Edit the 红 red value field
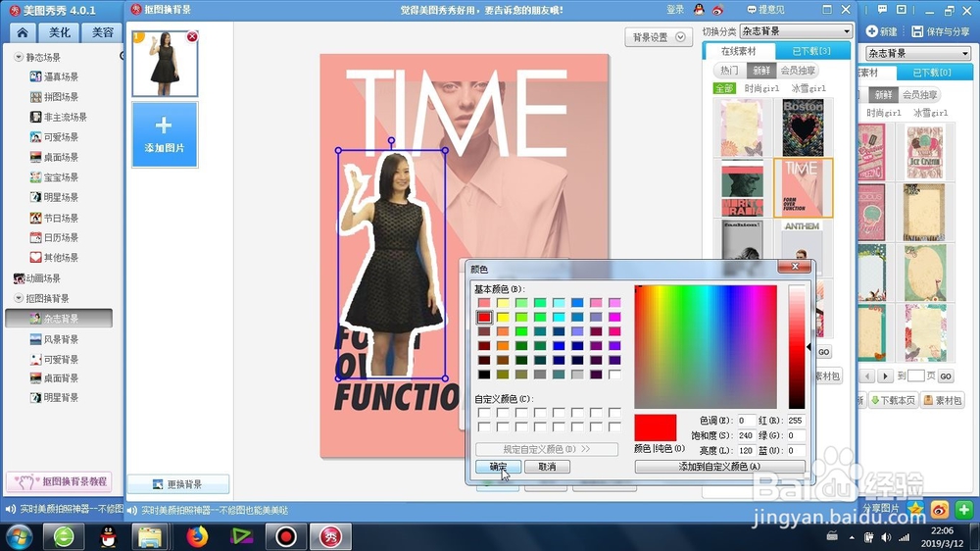 click(x=796, y=421)
